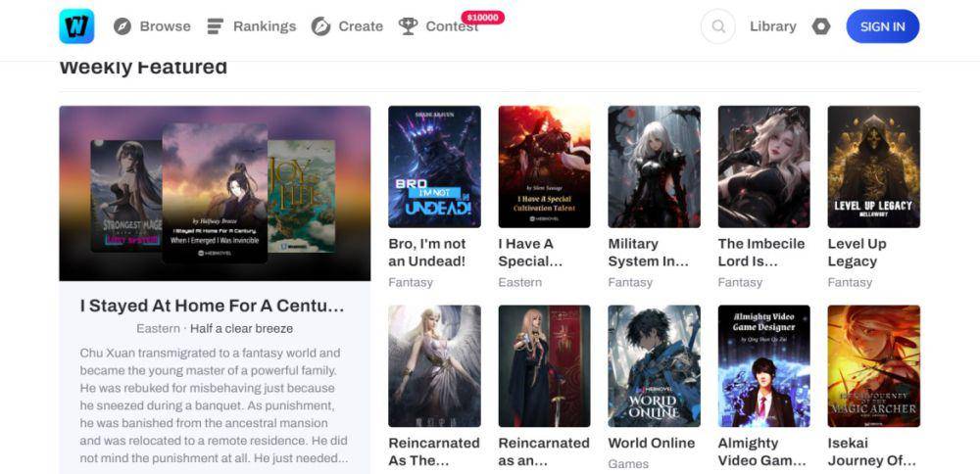
Task: Open the Library link
Action: point(773,26)
